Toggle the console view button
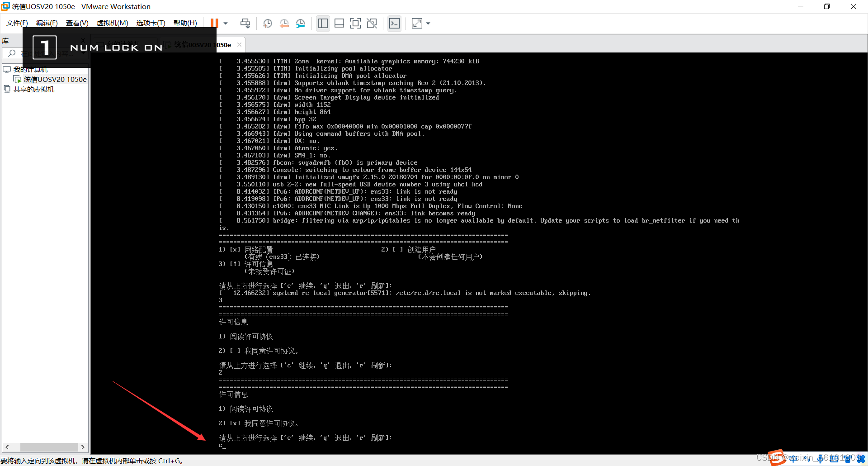 pyautogui.click(x=394, y=23)
